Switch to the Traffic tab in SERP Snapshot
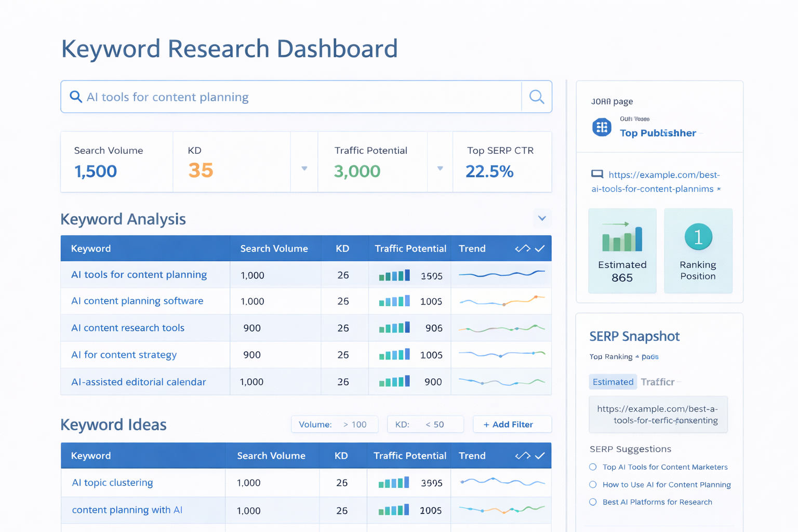The height and width of the screenshot is (532, 798). 657,382
